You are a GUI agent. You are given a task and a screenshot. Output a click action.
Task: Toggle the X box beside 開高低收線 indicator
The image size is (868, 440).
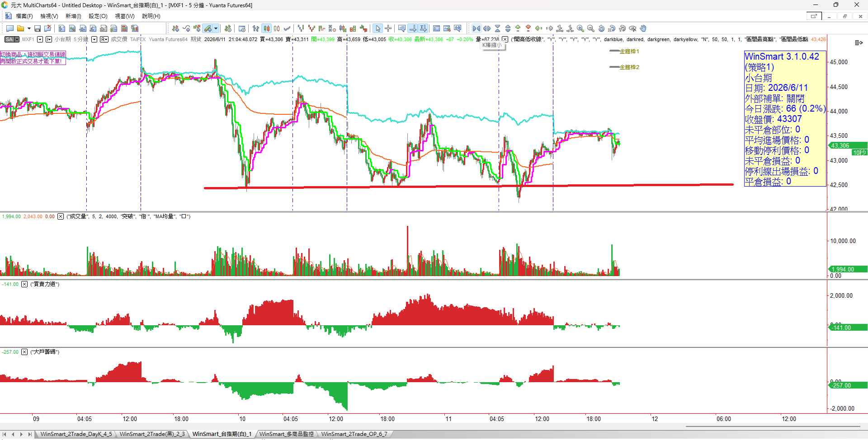point(505,39)
